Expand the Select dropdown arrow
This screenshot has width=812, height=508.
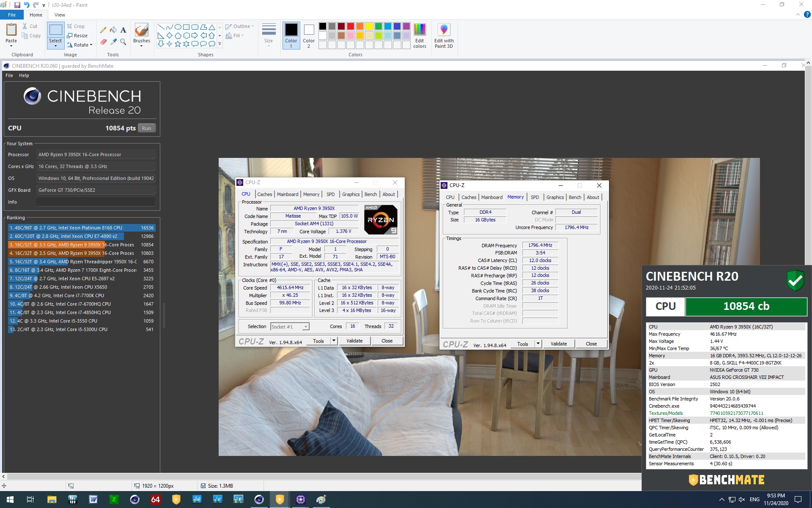pyautogui.click(x=55, y=46)
